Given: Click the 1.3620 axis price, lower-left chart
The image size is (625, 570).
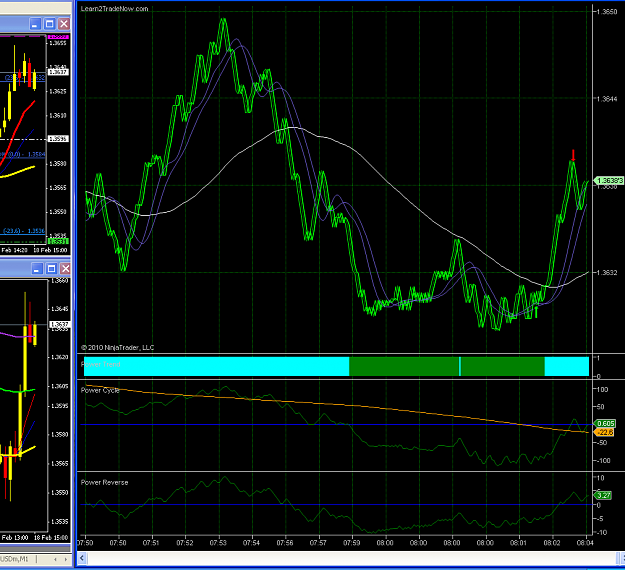Looking at the screenshot, I should pos(60,357).
